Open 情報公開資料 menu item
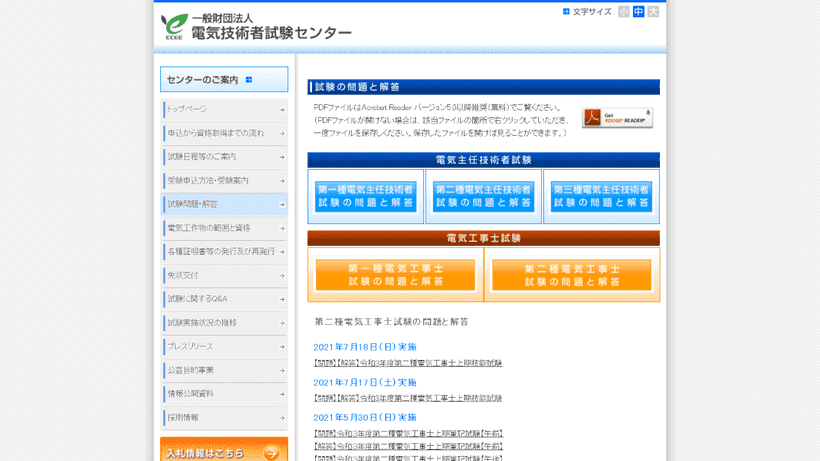This screenshot has width=820, height=461. click(224, 394)
